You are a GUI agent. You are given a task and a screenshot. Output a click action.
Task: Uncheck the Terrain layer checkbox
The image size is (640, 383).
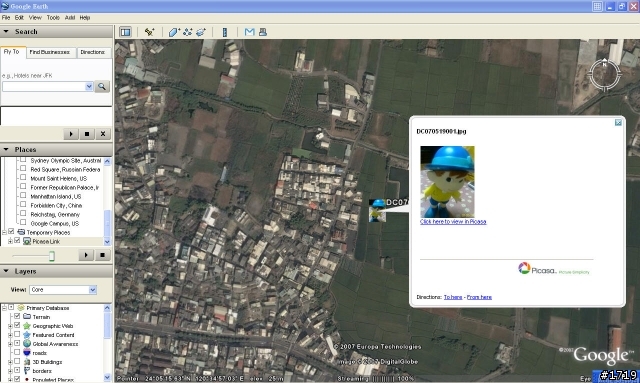[17, 316]
